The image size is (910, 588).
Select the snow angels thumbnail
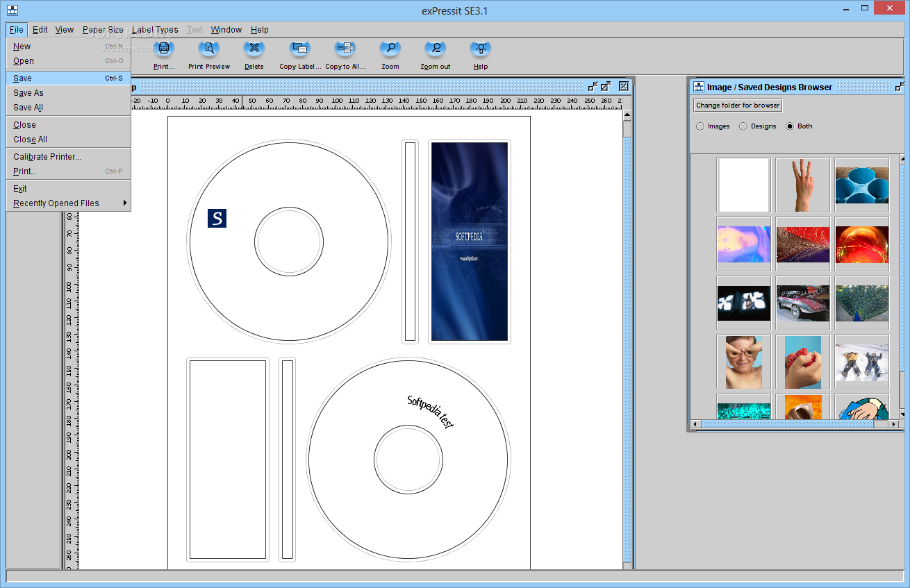(x=862, y=362)
